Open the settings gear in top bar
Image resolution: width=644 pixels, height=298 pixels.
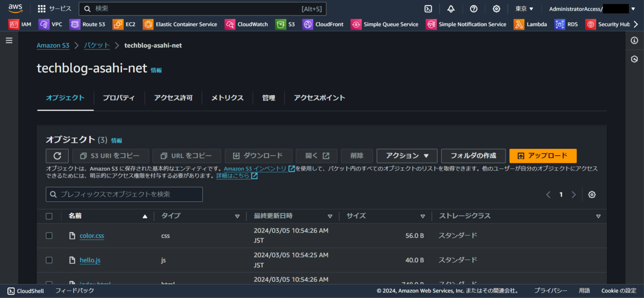(x=496, y=9)
